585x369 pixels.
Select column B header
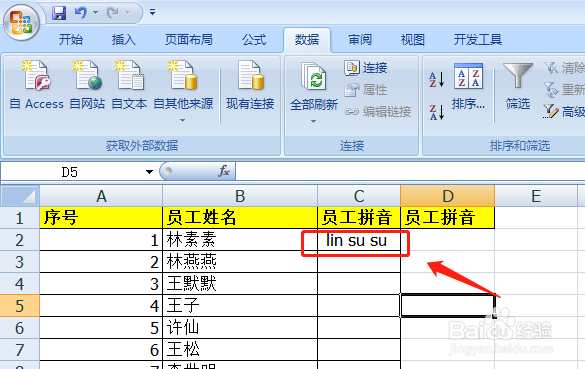click(240, 196)
